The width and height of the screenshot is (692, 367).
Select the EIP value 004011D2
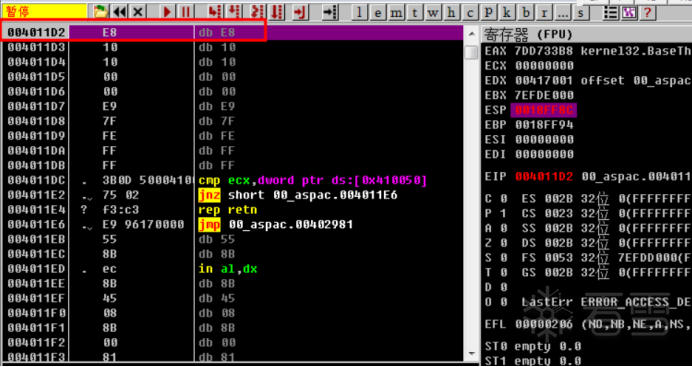544,176
